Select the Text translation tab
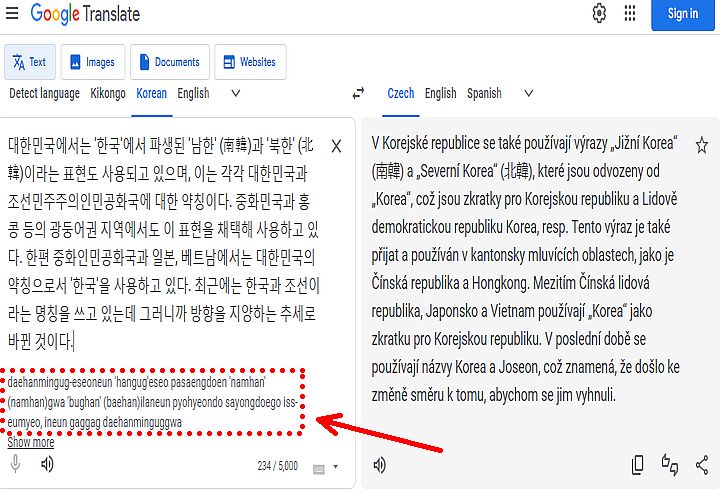Viewport: 720px width, 492px height. click(30, 62)
